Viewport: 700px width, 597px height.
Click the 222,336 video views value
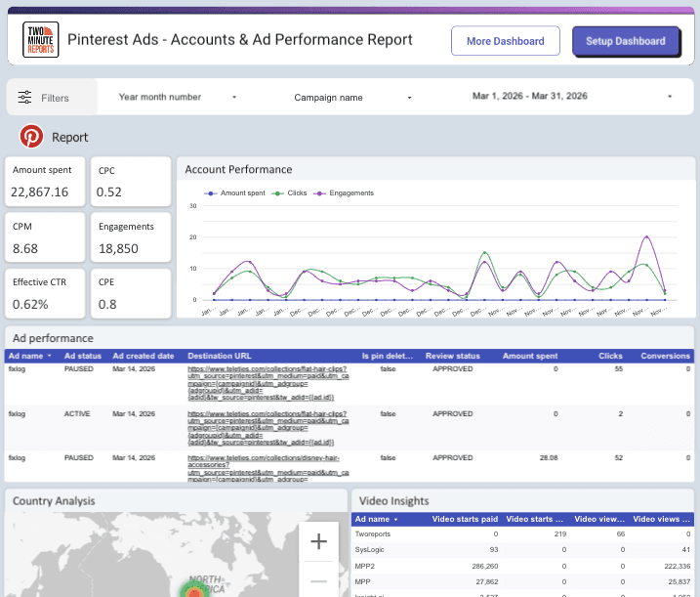678,566
